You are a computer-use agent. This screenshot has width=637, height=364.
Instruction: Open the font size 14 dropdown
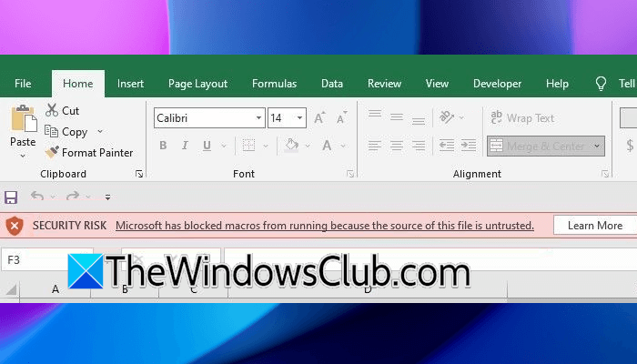299,118
